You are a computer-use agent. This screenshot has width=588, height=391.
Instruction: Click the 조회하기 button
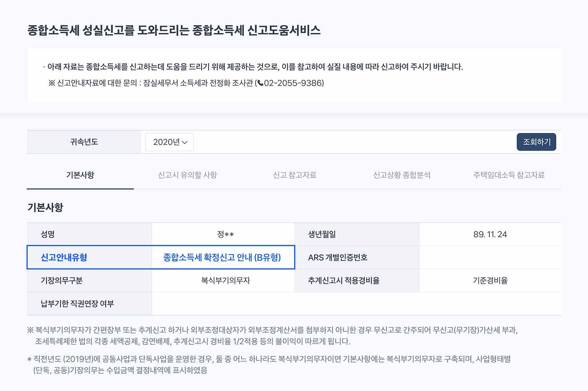[536, 142]
